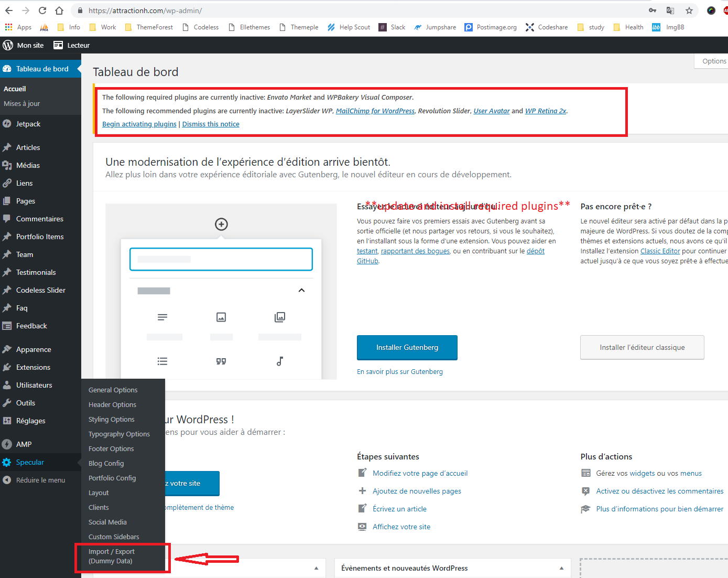
Task: Open Portfolio Items in sidebar
Action: [40, 237]
